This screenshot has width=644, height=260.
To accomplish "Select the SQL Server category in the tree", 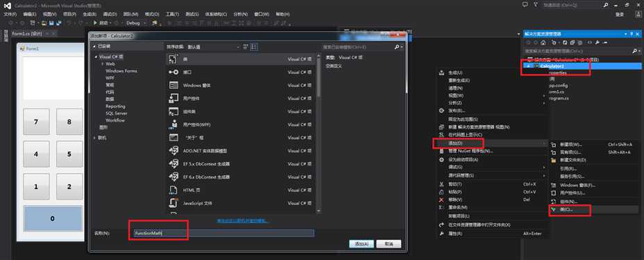I will (116, 113).
